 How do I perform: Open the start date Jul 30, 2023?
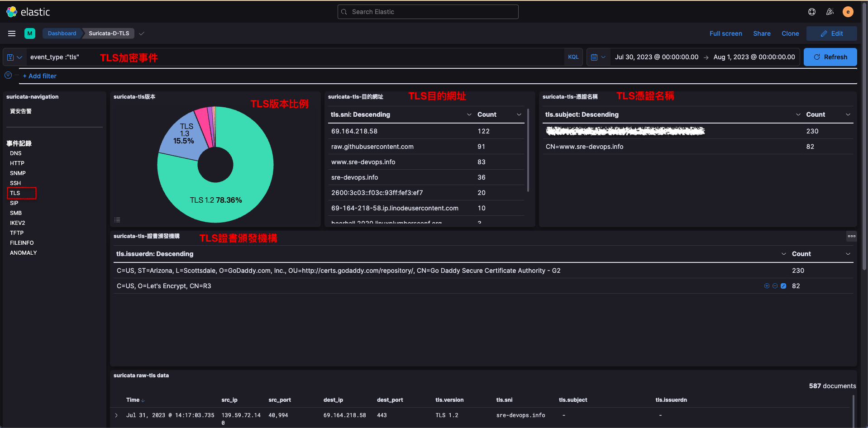[x=656, y=57]
